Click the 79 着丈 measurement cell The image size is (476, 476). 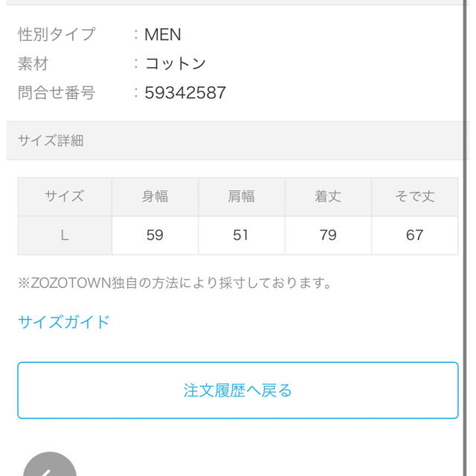click(328, 235)
